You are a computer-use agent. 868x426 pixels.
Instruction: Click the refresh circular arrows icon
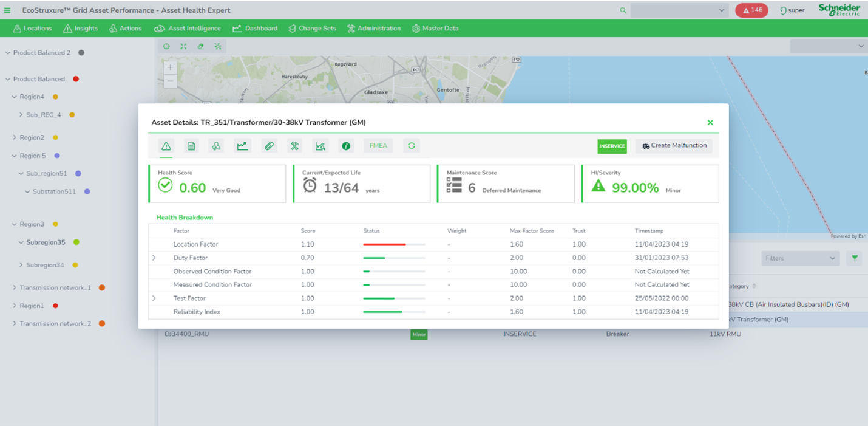(411, 146)
